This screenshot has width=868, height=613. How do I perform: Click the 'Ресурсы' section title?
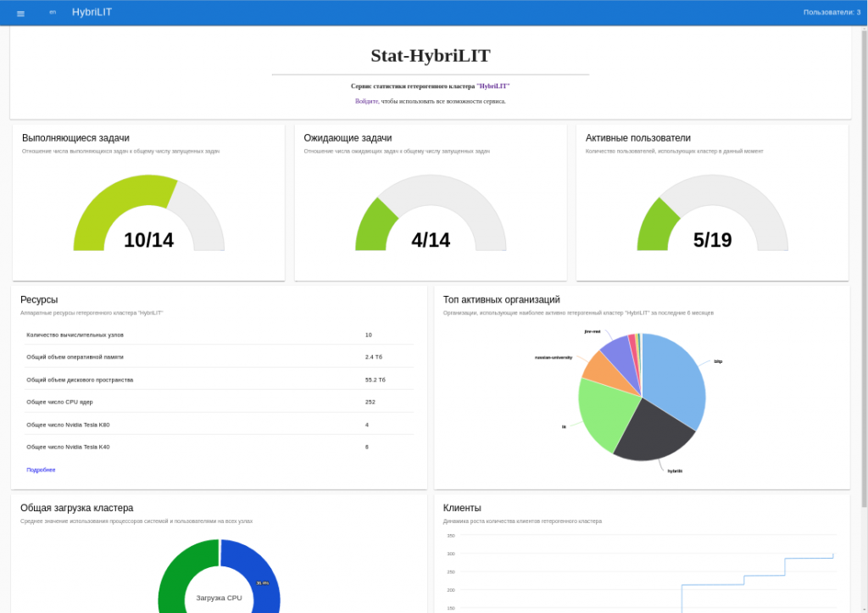pos(39,299)
